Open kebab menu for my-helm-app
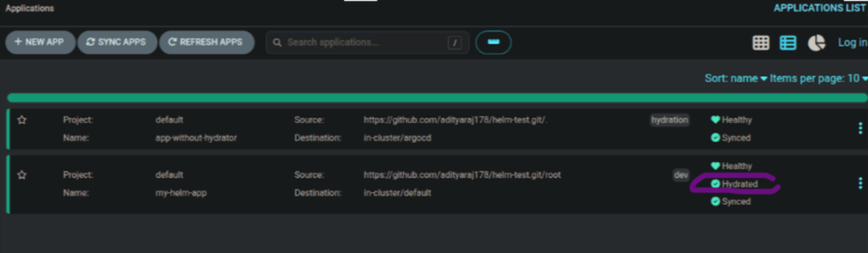Screen dimensions: 868x253 [860, 183]
